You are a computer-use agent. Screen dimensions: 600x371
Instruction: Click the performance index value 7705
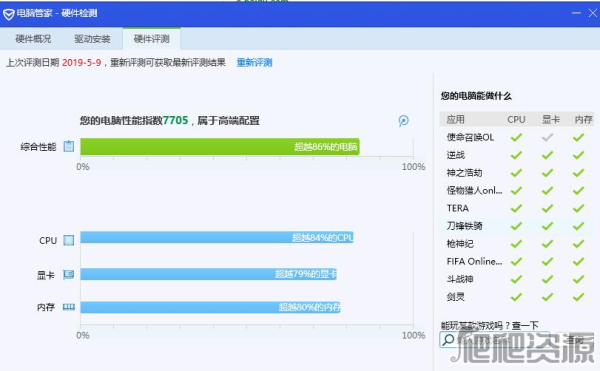click(x=175, y=120)
